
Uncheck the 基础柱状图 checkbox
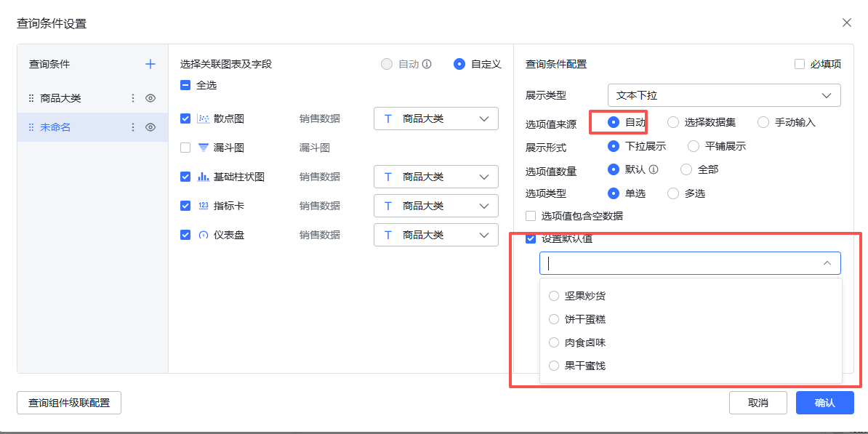tap(185, 177)
